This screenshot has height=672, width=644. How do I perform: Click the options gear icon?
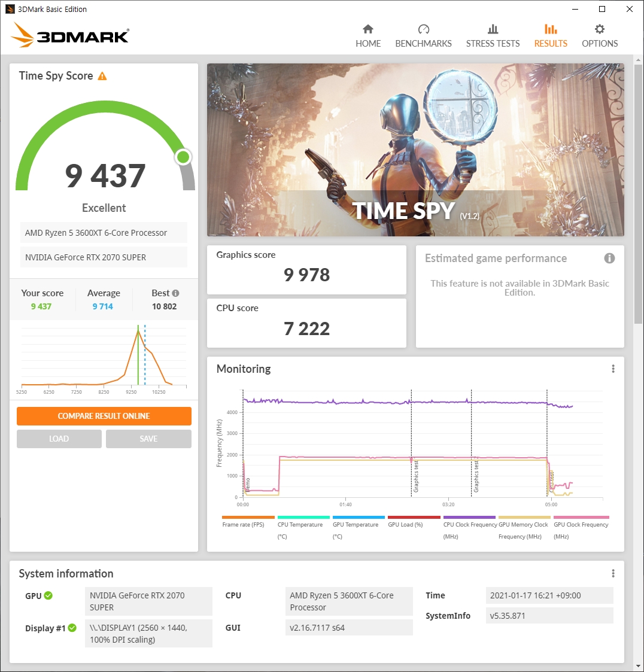coord(599,29)
